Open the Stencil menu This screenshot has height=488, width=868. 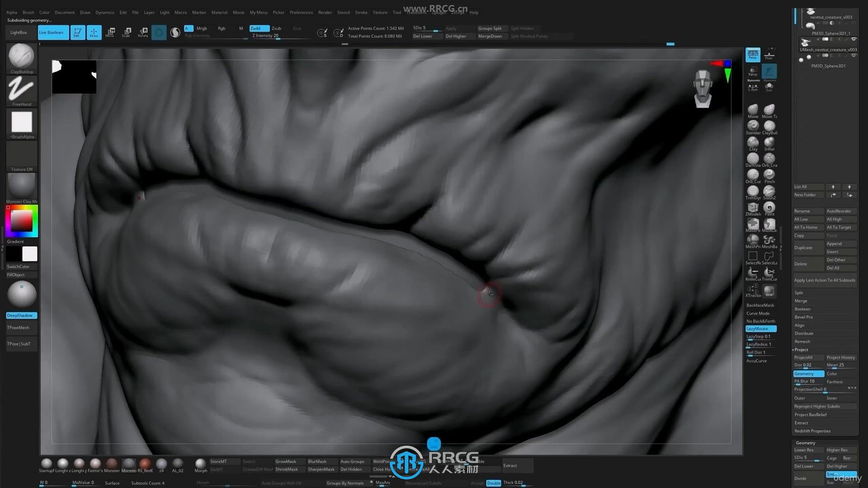(x=343, y=12)
